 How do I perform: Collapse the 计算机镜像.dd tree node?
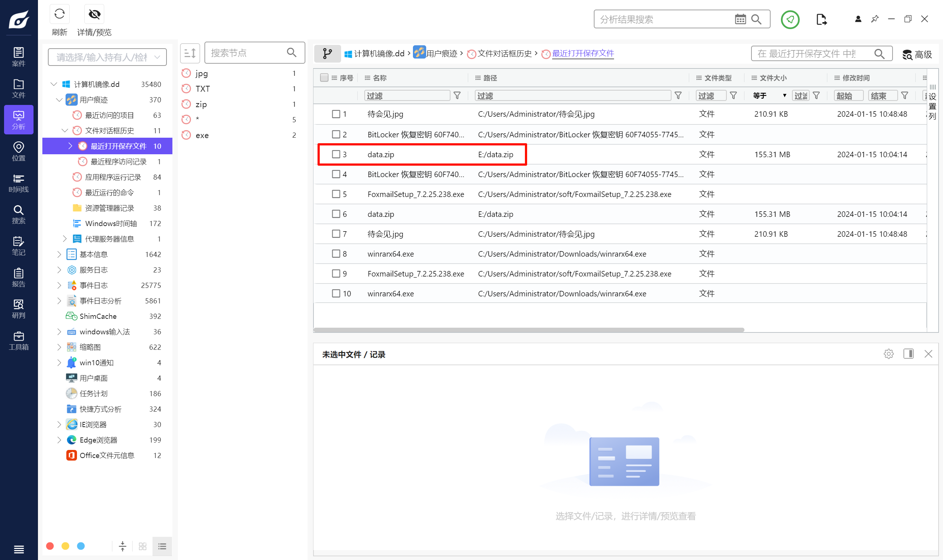click(x=54, y=84)
